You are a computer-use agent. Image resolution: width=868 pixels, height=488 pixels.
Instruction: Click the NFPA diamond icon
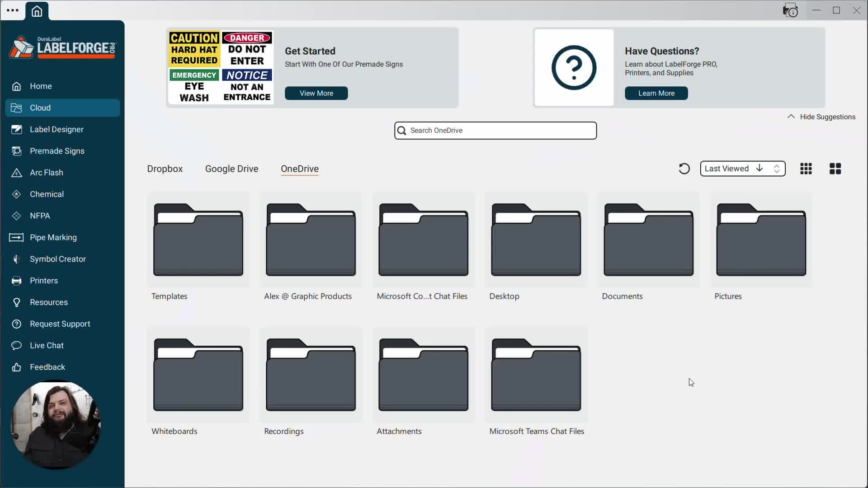[x=17, y=216]
